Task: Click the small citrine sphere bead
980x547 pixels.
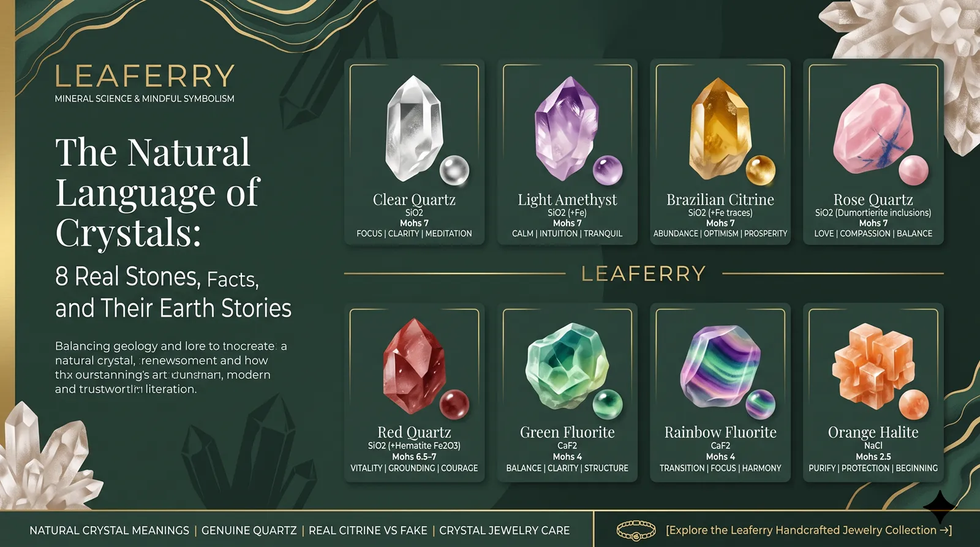Action: (760, 170)
